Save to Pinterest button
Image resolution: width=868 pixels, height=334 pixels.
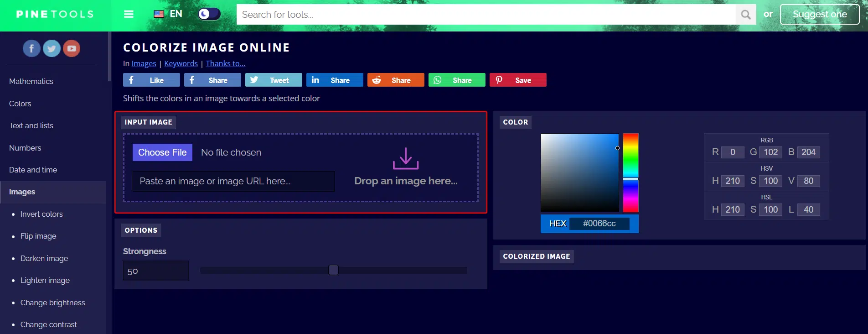pyautogui.click(x=517, y=80)
